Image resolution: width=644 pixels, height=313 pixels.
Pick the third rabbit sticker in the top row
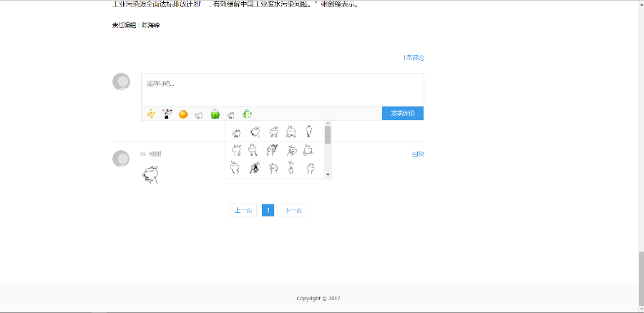click(274, 131)
